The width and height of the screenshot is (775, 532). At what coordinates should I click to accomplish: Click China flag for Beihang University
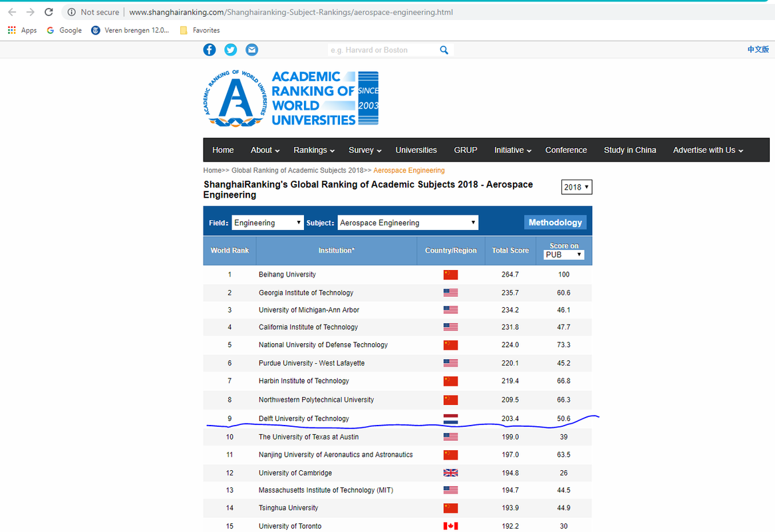point(450,275)
